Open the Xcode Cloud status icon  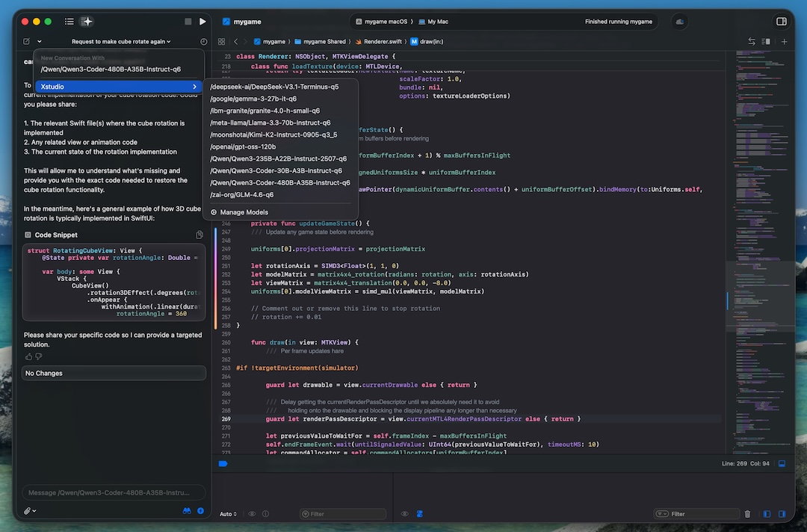[x=679, y=22]
